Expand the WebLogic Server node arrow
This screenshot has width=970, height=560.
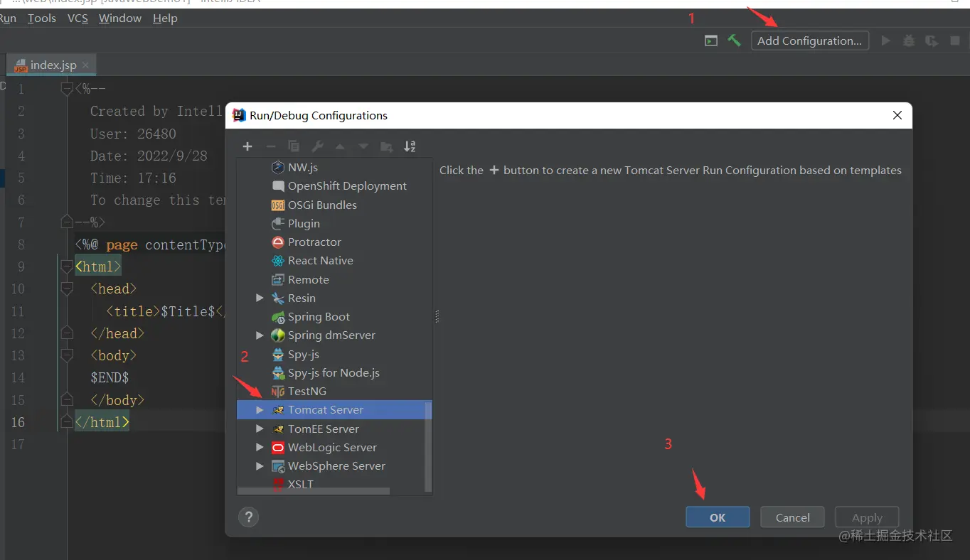260,448
